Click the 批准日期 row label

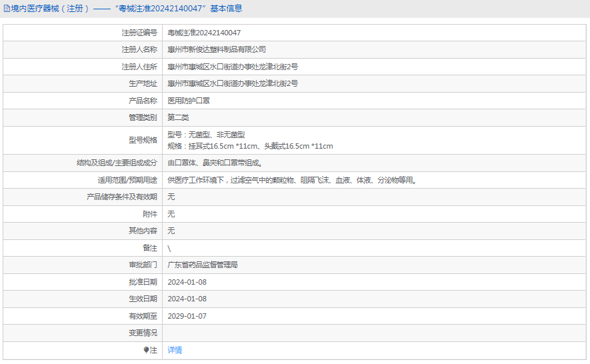(x=143, y=282)
